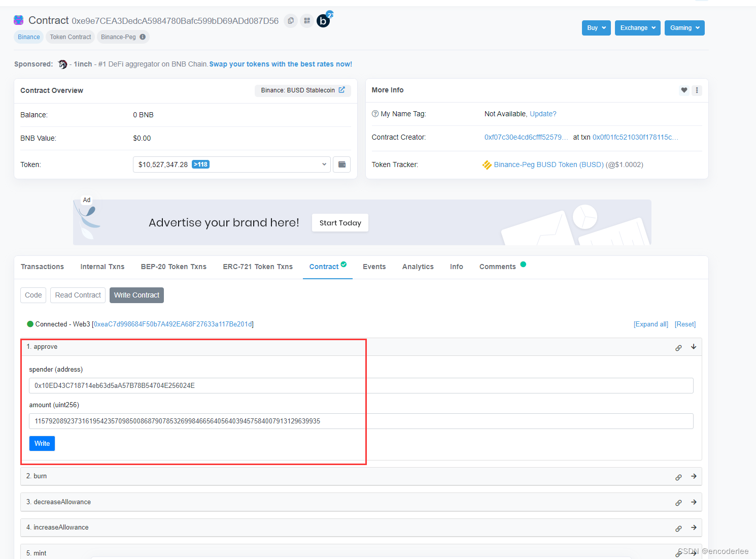The height and width of the screenshot is (559, 756).
Task: Click the contract identicon beside Contract title
Action: [19, 20]
